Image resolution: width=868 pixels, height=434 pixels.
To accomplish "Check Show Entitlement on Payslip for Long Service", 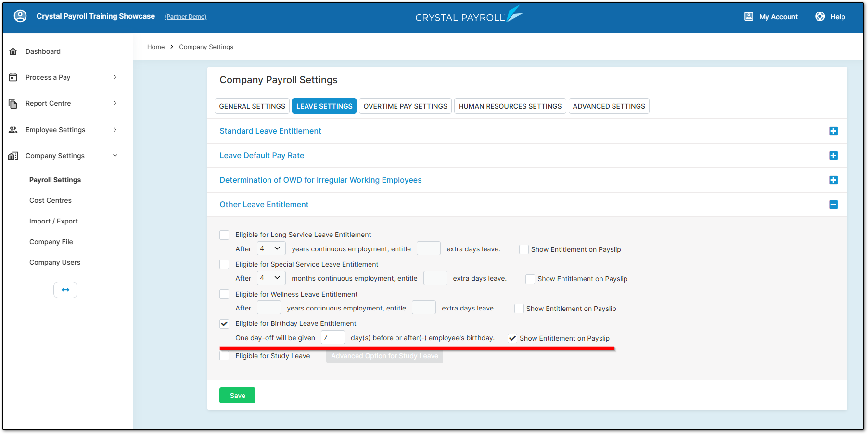I will coord(524,249).
